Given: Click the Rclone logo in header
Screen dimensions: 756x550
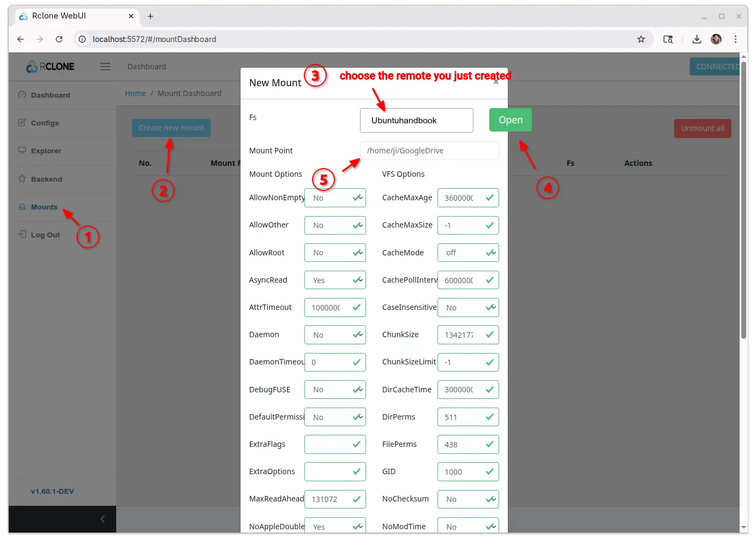Looking at the screenshot, I should 50,67.
